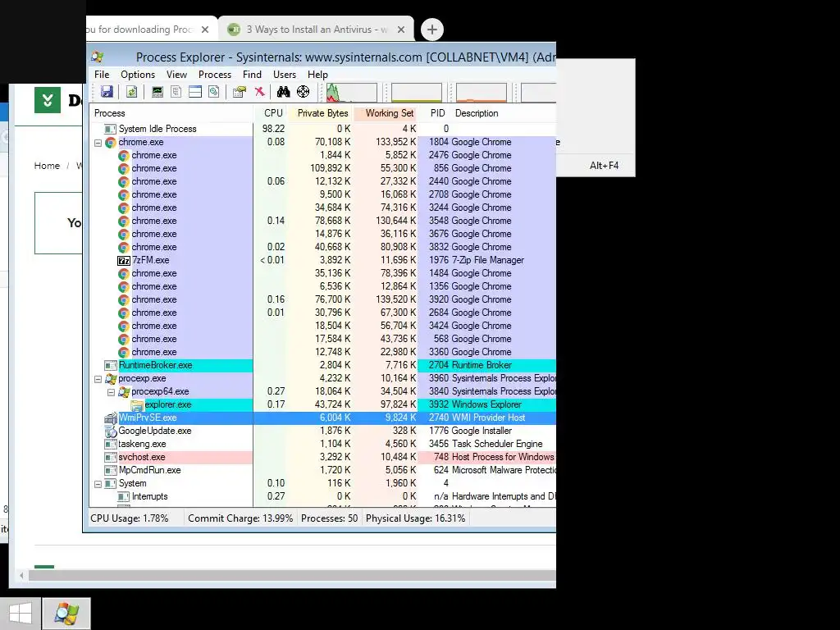
Task: Click Physical Usage 16.31% in status bar
Action: click(x=415, y=518)
